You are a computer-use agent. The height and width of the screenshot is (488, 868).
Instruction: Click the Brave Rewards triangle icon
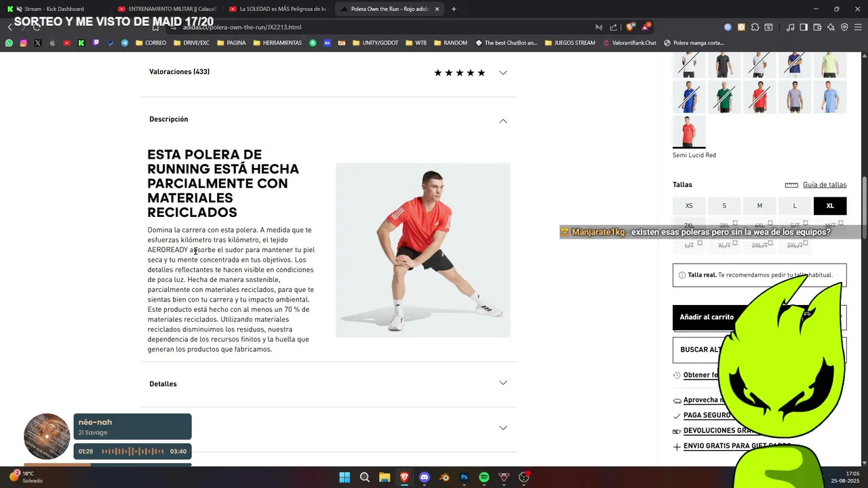point(646,27)
